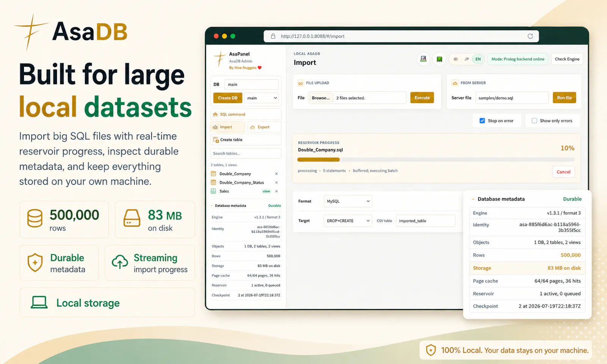Click the Run file button

coord(564,98)
